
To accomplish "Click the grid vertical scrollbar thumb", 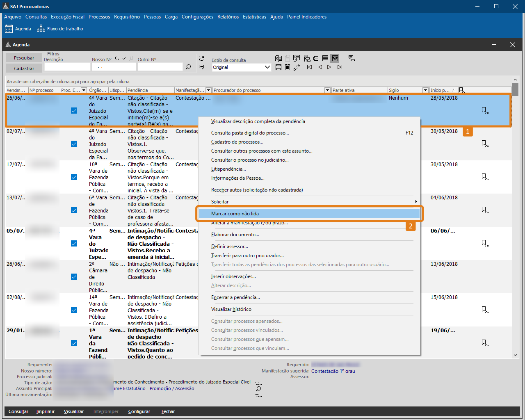I will coord(515,89).
